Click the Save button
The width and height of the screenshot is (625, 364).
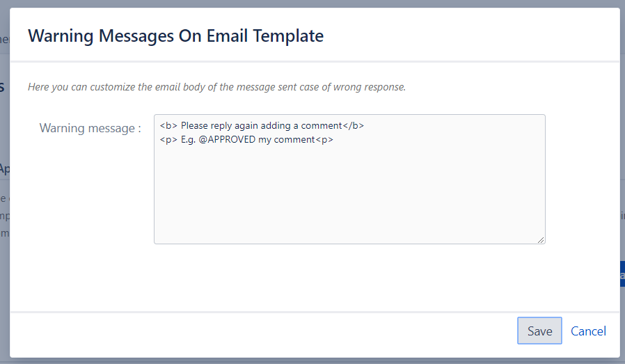pos(539,331)
